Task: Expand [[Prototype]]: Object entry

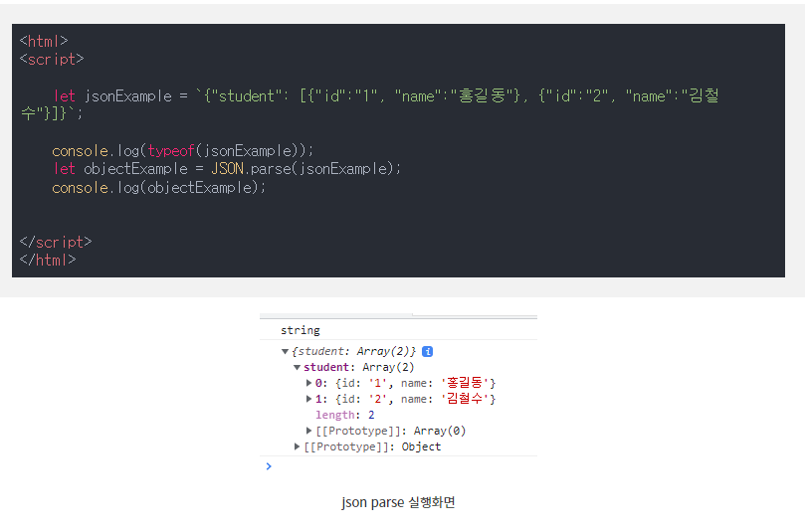Action: coord(297,446)
